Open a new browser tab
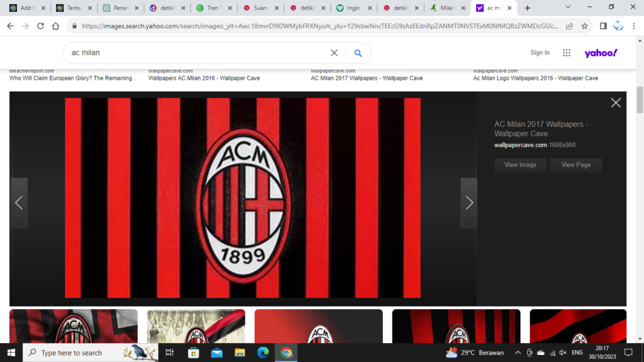This screenshot has width=644, height=362. (x=528, y=8)
